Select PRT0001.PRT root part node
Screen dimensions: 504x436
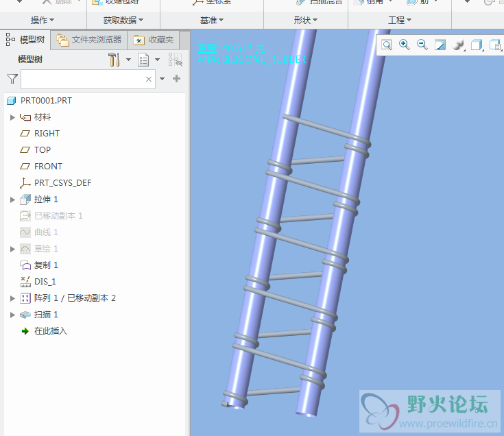coord(46,101)
